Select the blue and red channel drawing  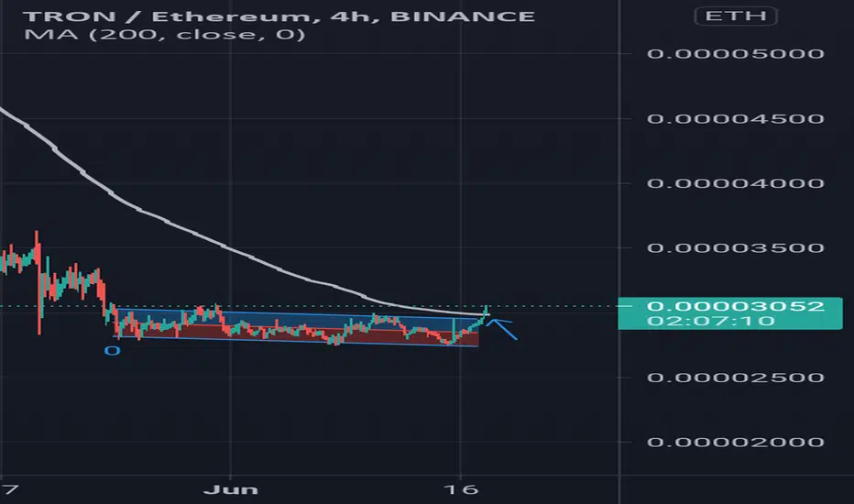tap(297, 327)
